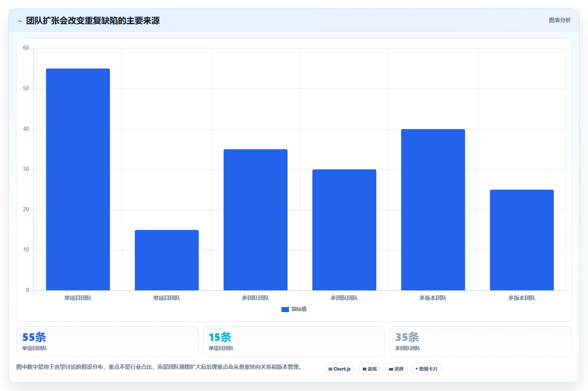Click the 35条 stat card value
The image size is (588, 391).
[407, 337]
